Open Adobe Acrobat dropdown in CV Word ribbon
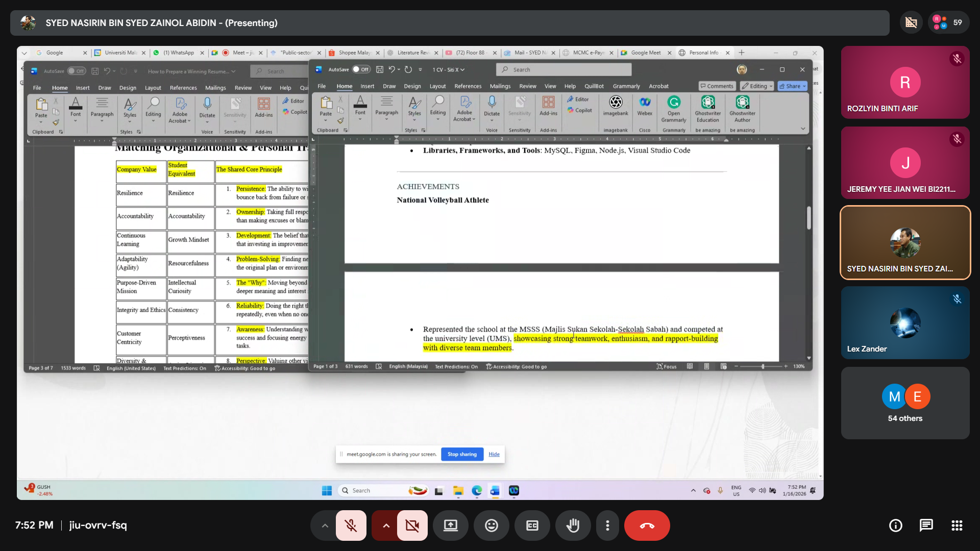980x551 pixels. tap(464, 109)
